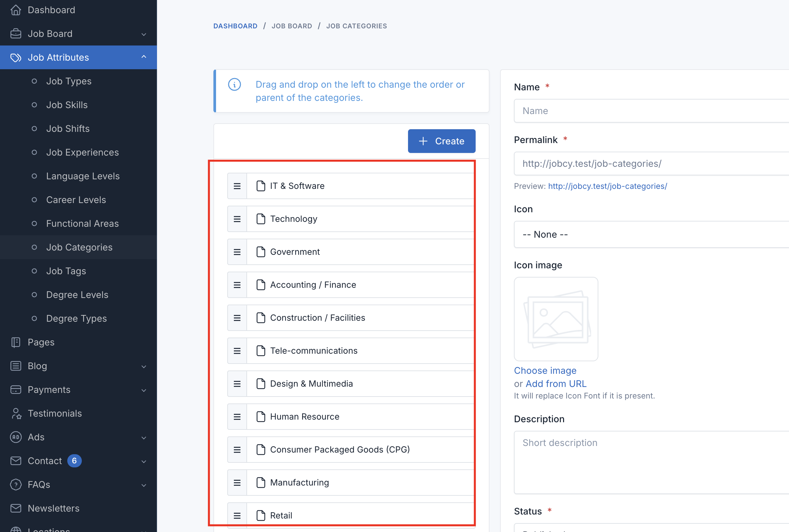
Task: Select Job Categories in sidebar
Action: tap(79, 247)
